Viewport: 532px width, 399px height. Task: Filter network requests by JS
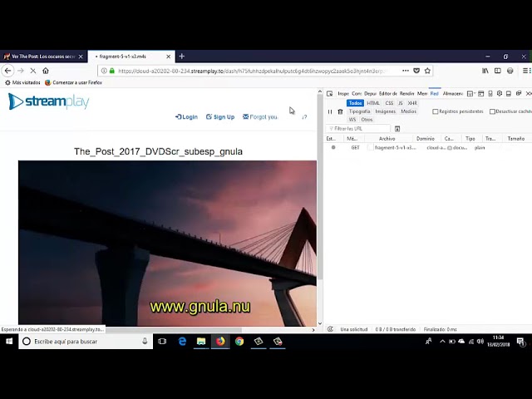point(401,103)
